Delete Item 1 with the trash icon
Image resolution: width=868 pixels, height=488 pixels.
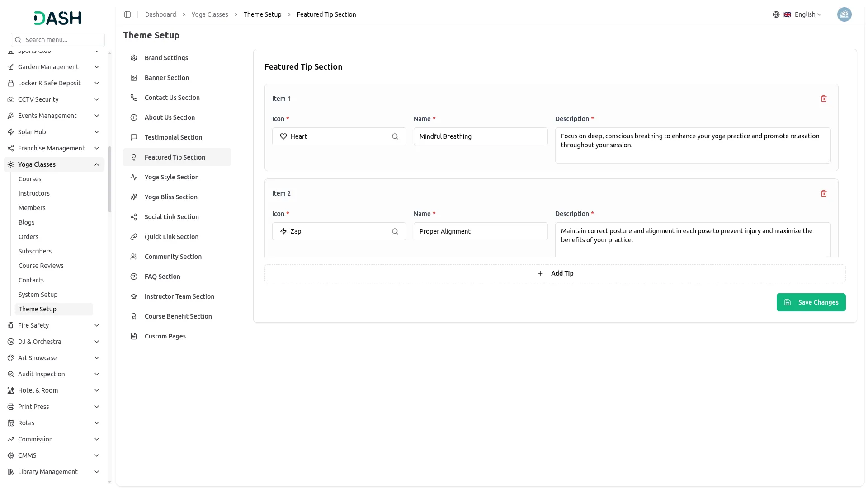824,99
